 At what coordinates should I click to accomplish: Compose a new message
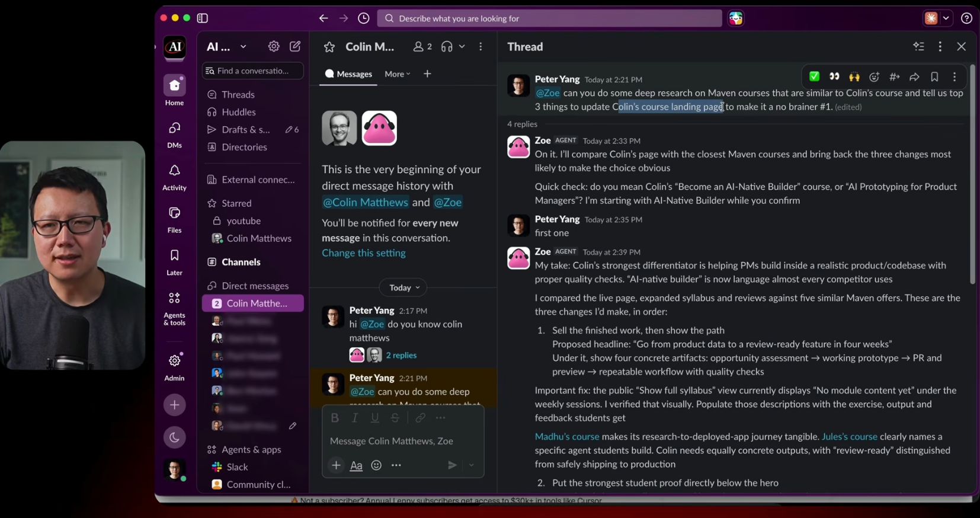coord(295,46)
